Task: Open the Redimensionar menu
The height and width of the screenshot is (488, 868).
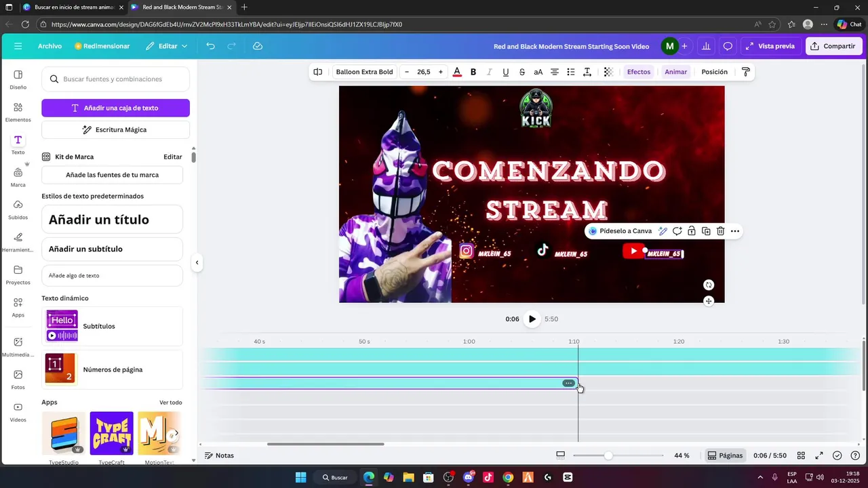Action: (x=102, y=46)
